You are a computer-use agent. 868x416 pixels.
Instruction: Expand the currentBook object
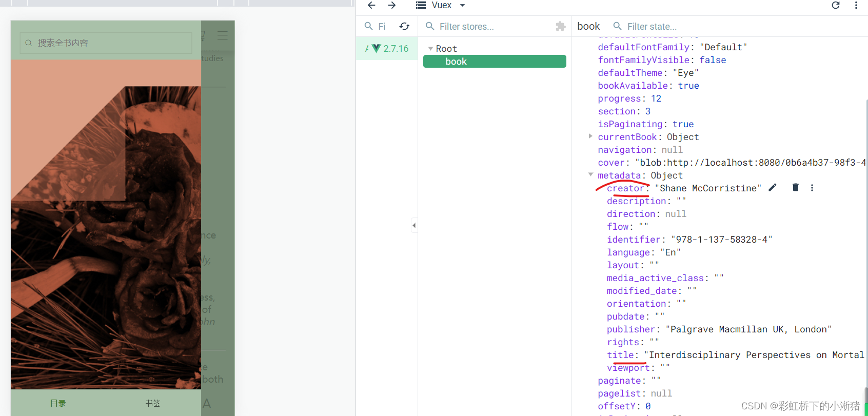point(590,136)
